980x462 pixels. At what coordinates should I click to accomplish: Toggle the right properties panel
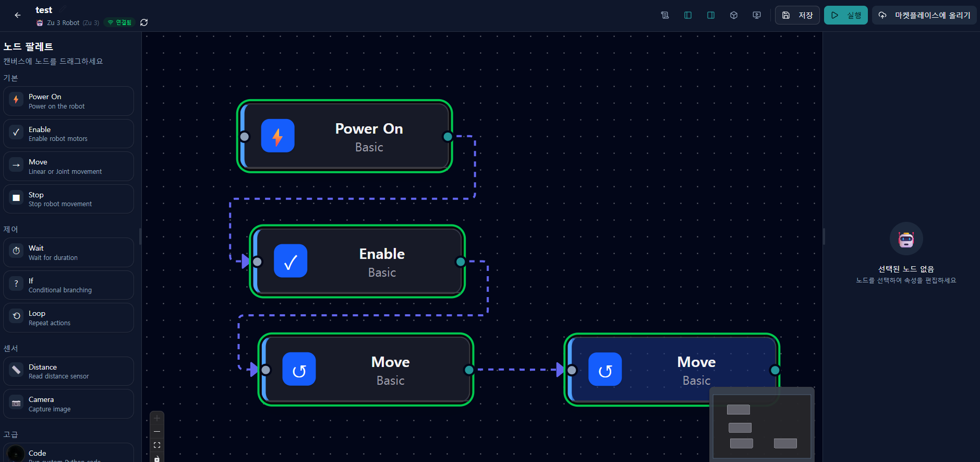711,15
